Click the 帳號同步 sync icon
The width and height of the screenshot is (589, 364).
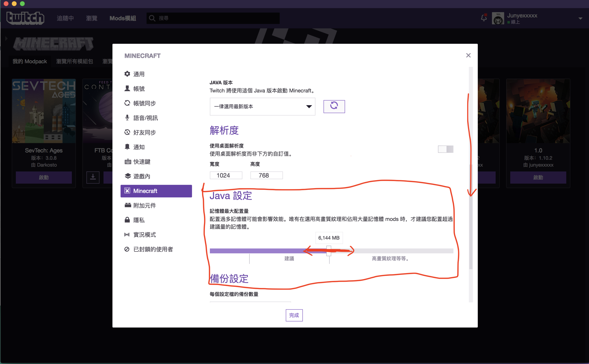tap(127, 103)
